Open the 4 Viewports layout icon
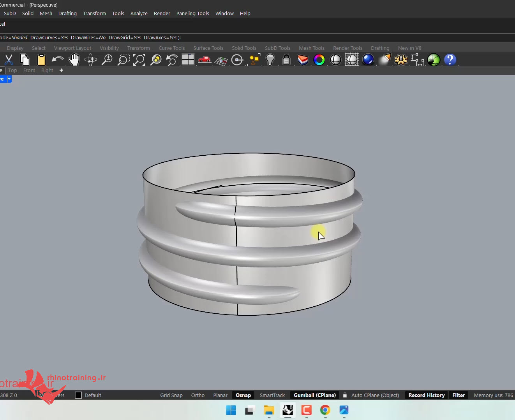This screenshot has width=515, height=420. [x=188, y=60]
